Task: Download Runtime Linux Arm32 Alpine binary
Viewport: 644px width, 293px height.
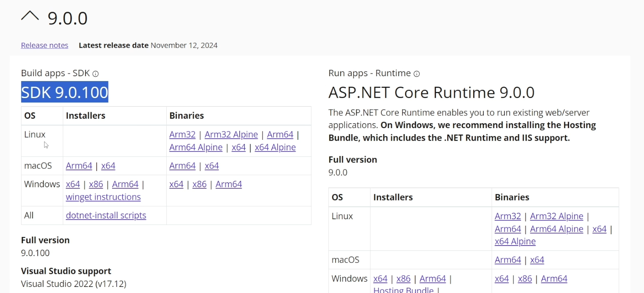Action: (x=557, y=216)
